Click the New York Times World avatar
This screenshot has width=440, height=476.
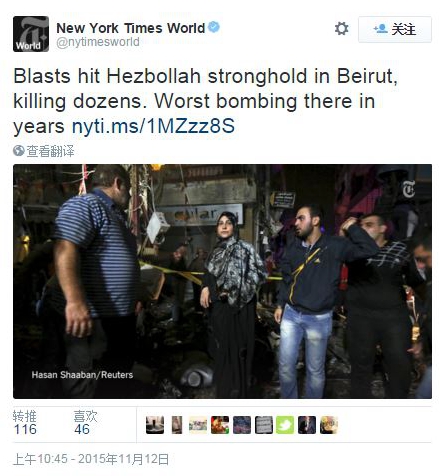tap(31, 34)
